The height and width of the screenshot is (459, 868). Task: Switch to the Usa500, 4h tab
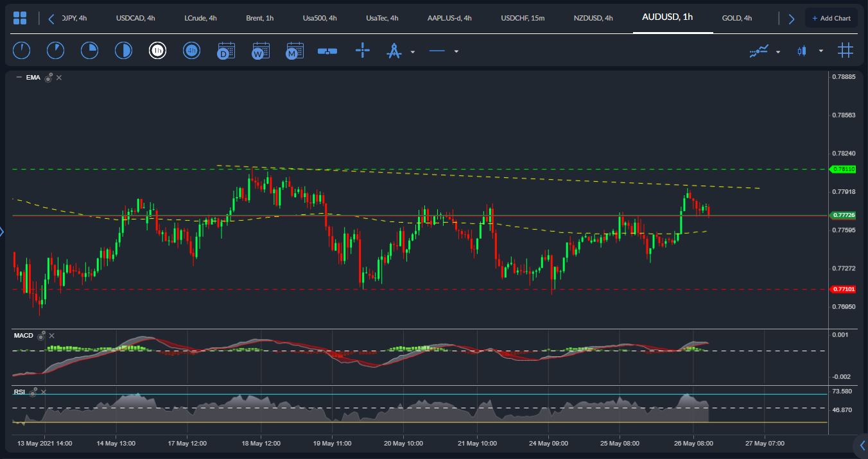pyautogui.click(x=320, y=18)
